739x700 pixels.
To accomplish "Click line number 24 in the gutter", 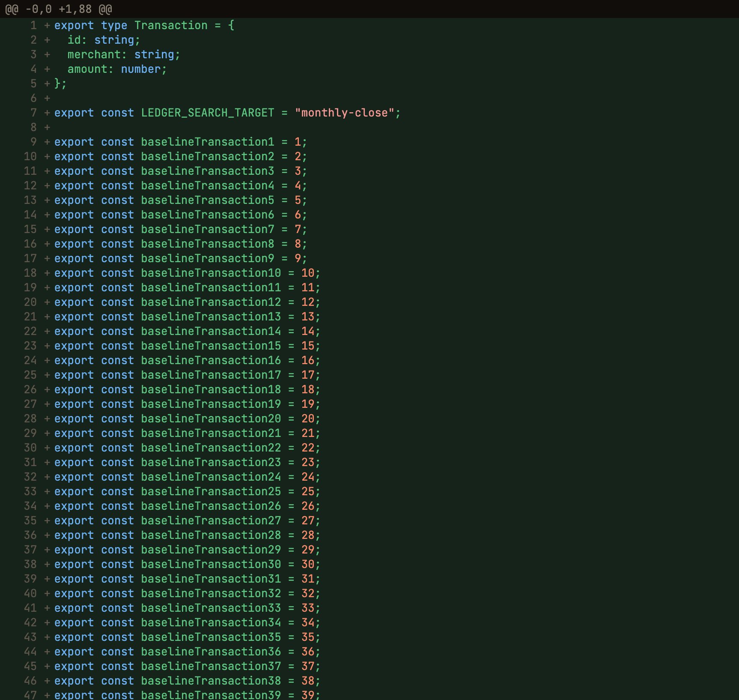I will (x=30, y=360).
